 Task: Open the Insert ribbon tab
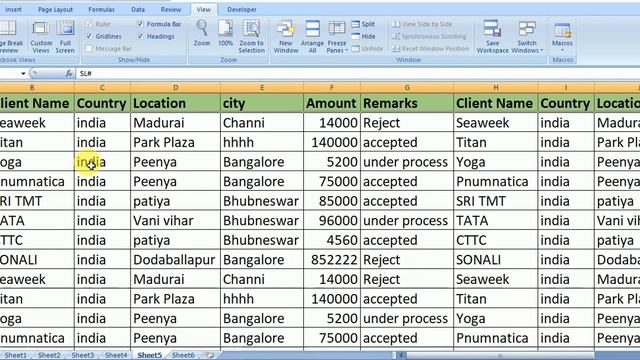click(13, 9)
